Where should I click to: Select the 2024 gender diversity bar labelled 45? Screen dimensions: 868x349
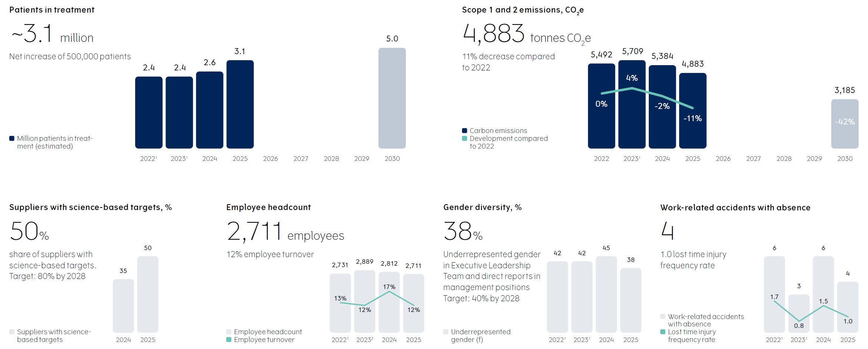pyautogui.click(x=606, y=294)
